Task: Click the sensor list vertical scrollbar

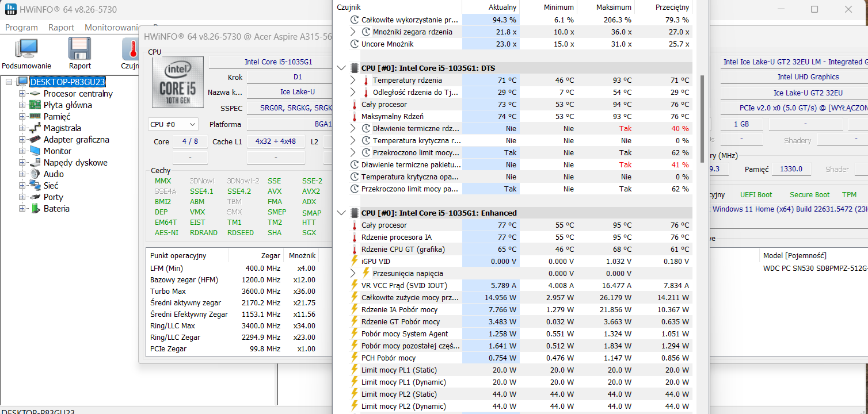Action: tap(701, 118)
